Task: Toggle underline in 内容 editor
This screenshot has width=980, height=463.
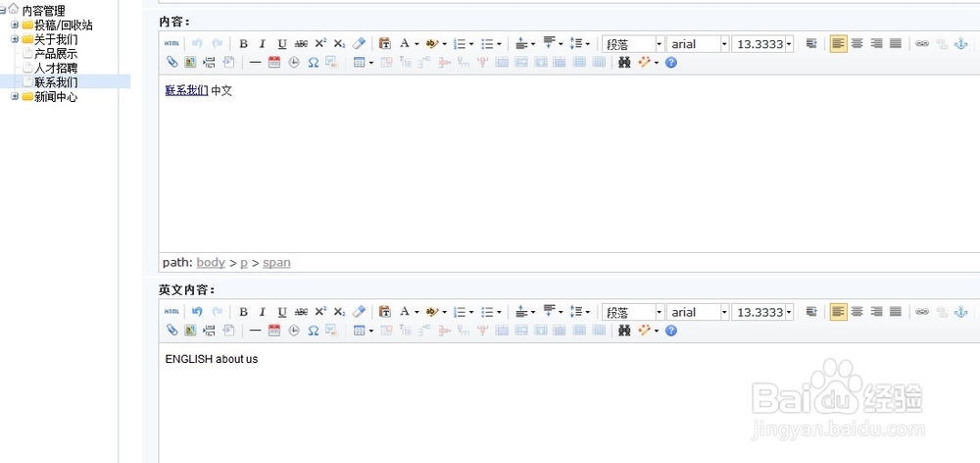Action: point(282,44)
